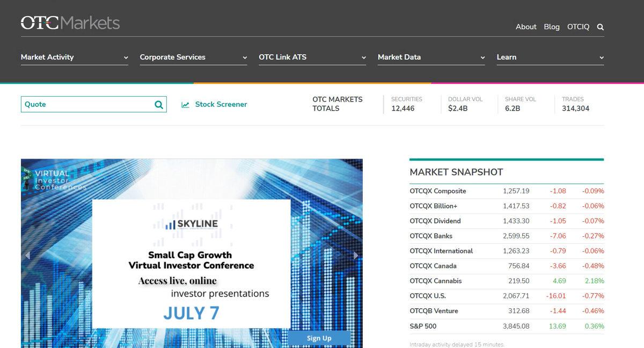
Task: Open OTCQX Canada index
Action: [x=433, y=266]
